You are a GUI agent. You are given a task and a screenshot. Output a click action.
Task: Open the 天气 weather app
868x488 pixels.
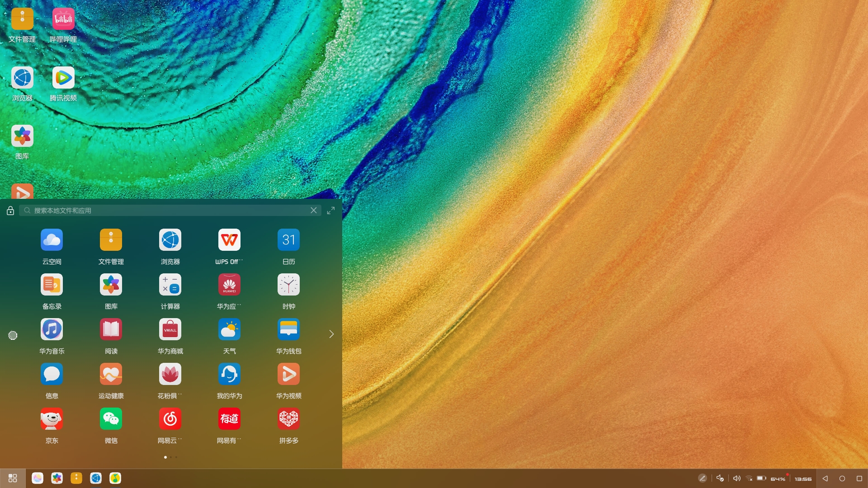point(229,329)
